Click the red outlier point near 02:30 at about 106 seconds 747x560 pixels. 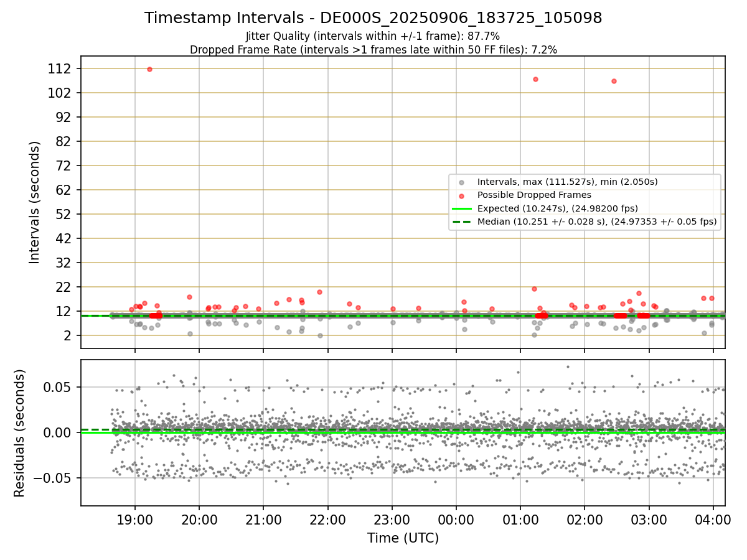(x=614, y=81)
